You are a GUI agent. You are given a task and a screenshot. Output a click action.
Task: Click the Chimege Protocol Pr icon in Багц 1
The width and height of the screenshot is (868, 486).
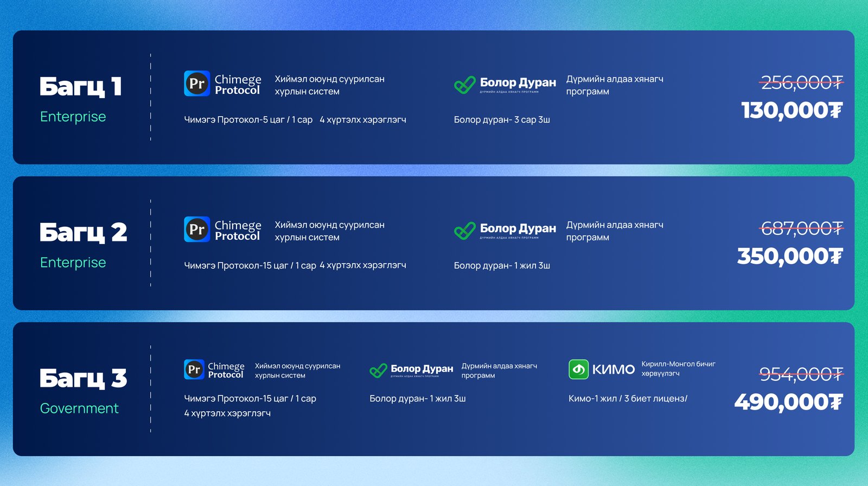coord(197,84)
